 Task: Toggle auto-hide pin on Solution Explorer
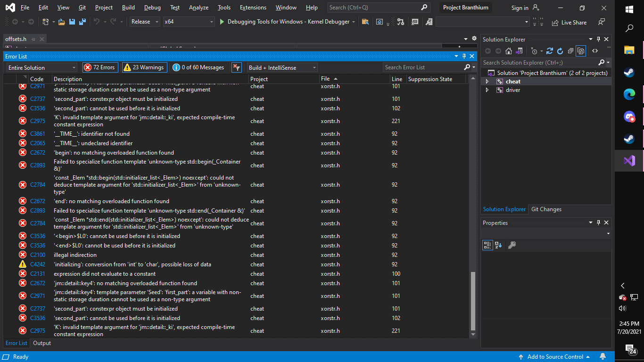(598, 40)
